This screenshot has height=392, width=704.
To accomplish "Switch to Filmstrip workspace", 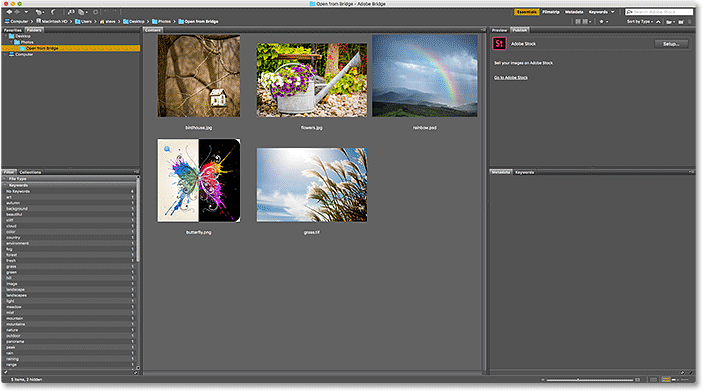I will tap(551, 12).
